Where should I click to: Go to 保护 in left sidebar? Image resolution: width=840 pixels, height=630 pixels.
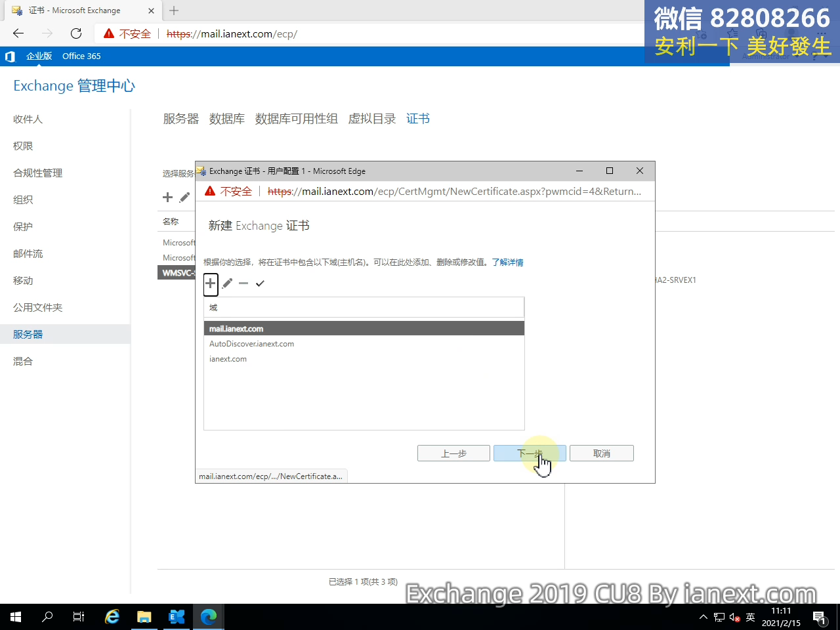pos(23,226)
